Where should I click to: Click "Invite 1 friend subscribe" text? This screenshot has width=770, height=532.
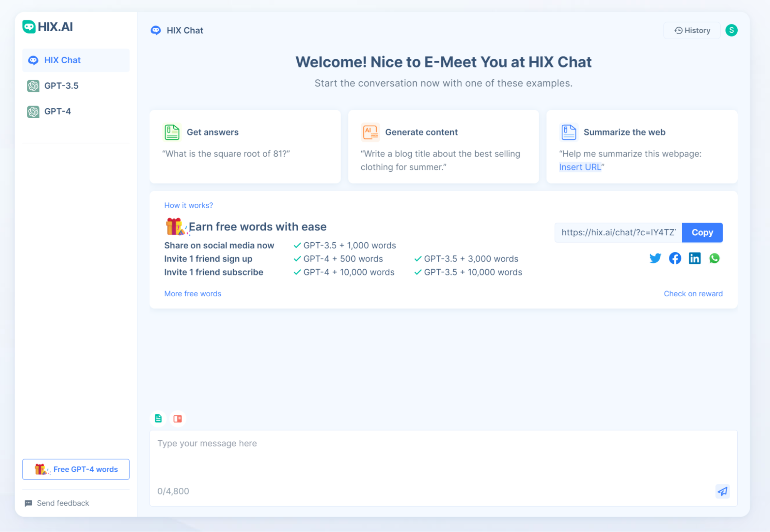(214, 272)
